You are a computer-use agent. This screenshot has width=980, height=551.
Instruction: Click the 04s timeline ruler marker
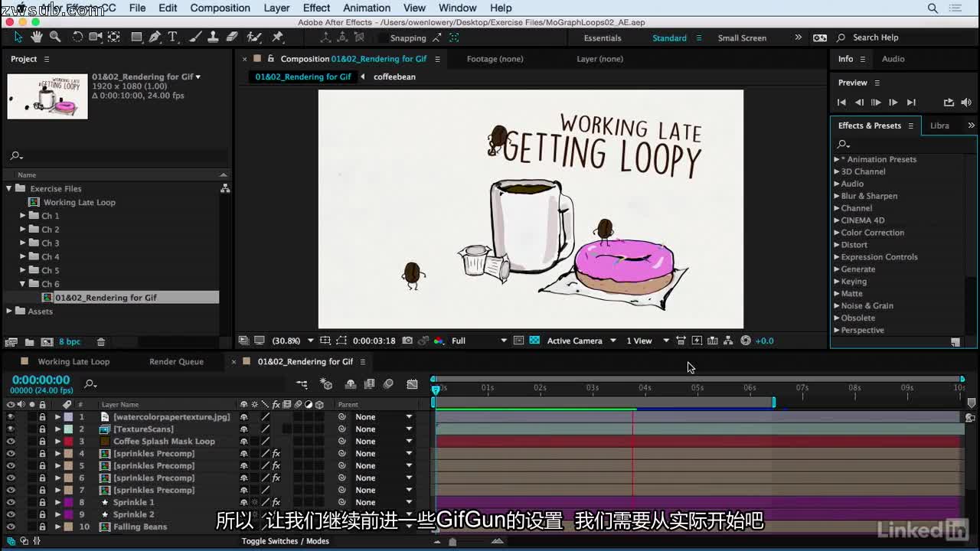[644, 388]
